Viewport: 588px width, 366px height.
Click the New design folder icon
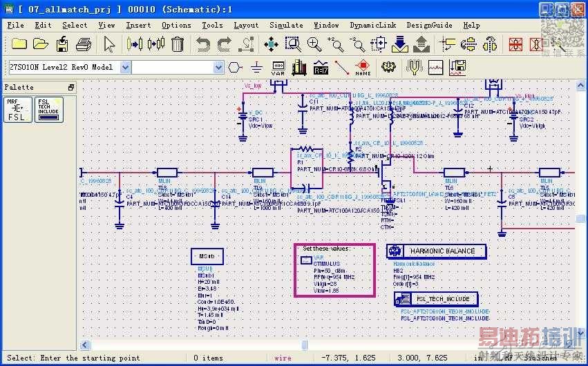point(19,44)
